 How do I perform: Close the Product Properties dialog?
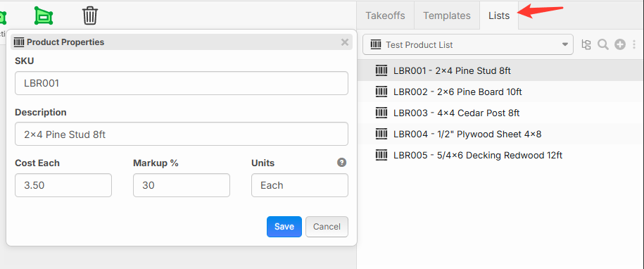coord(345,42)
